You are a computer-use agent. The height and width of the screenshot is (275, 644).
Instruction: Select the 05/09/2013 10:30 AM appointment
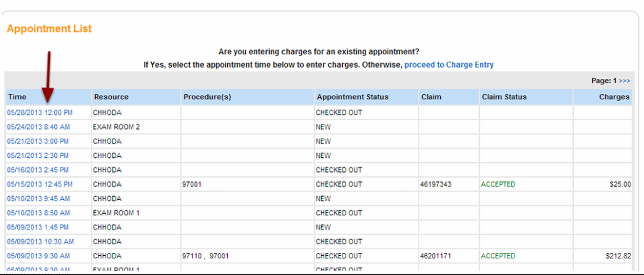click(x=40, y=241)
